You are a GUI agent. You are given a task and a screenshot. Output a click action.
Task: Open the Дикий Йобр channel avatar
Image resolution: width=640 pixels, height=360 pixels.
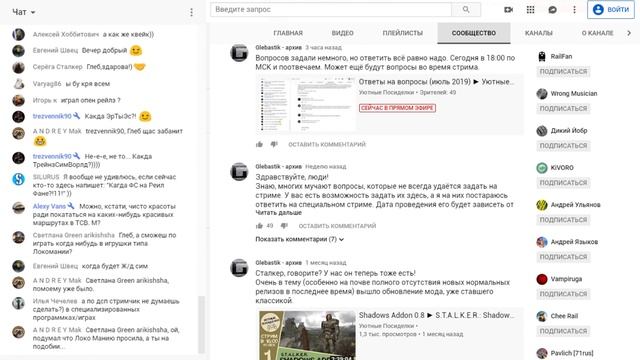[542, 131]
